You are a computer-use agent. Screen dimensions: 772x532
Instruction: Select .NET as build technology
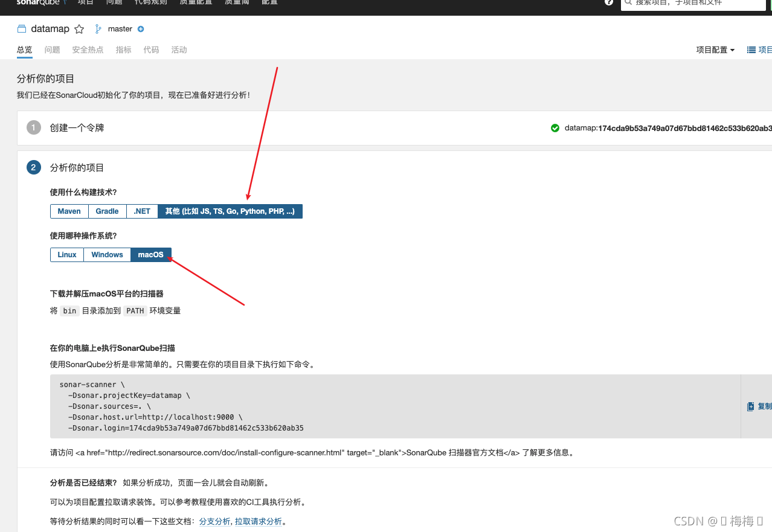(x=142, y=211)
